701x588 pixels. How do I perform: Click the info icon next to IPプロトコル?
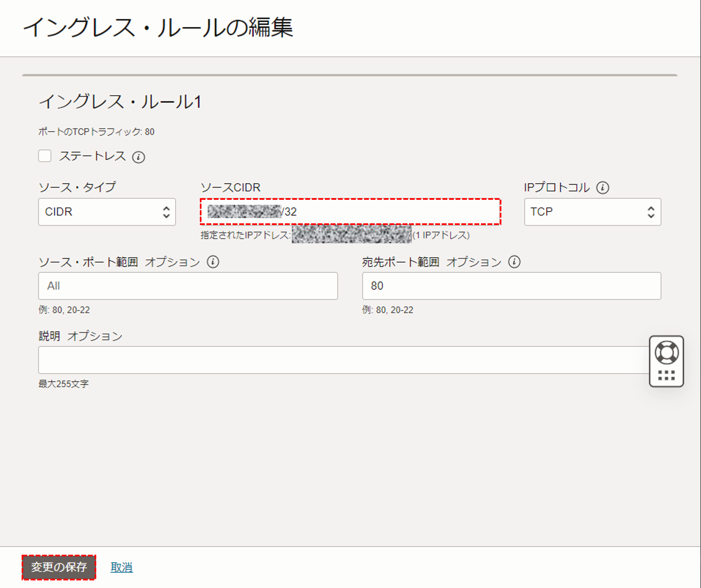603,187
